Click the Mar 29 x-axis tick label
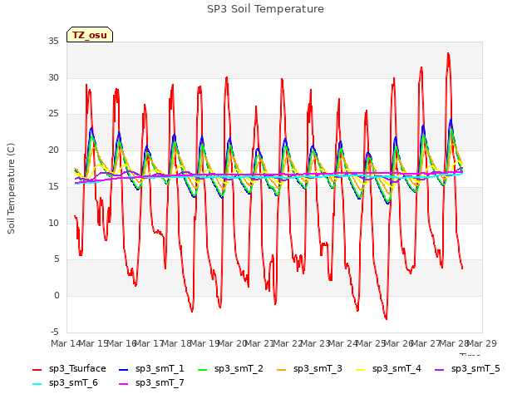Viewport: 532px width, 399px height. (x=482, y=343)
